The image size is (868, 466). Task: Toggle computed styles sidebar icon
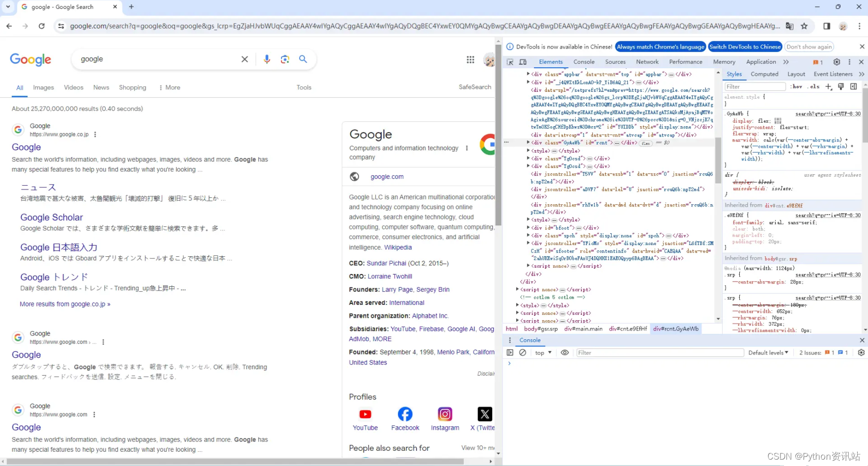[854, 86]
